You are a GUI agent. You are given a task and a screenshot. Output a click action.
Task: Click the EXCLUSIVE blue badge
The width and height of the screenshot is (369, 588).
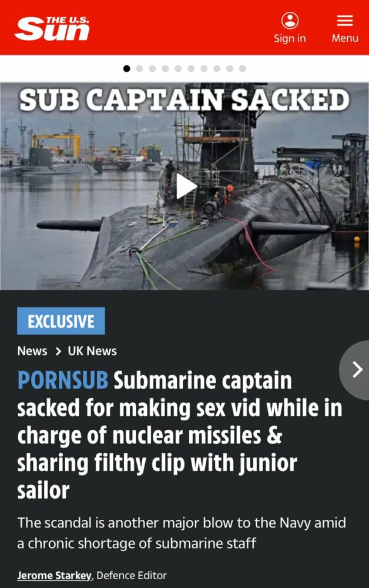[x=61, y=321]
